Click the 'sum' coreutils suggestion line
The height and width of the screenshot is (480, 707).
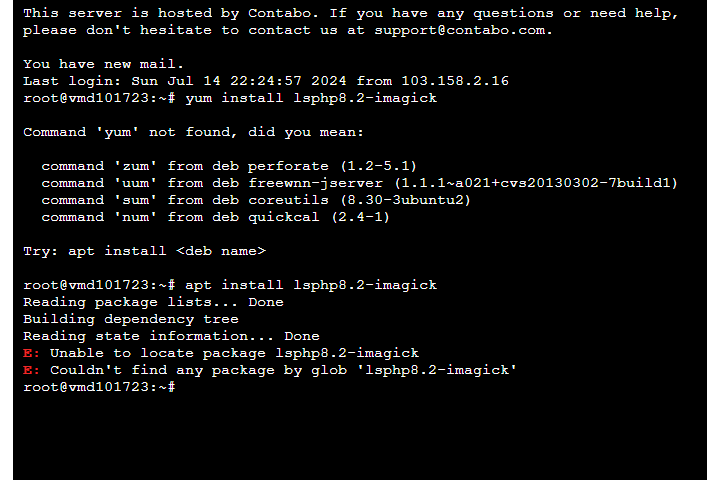(256, 200)
